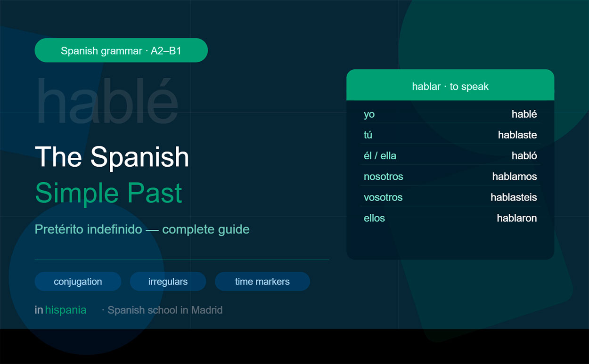Click the él / ella row
The height and width of the screenshot is (364, 589).
tap(380, 155)
